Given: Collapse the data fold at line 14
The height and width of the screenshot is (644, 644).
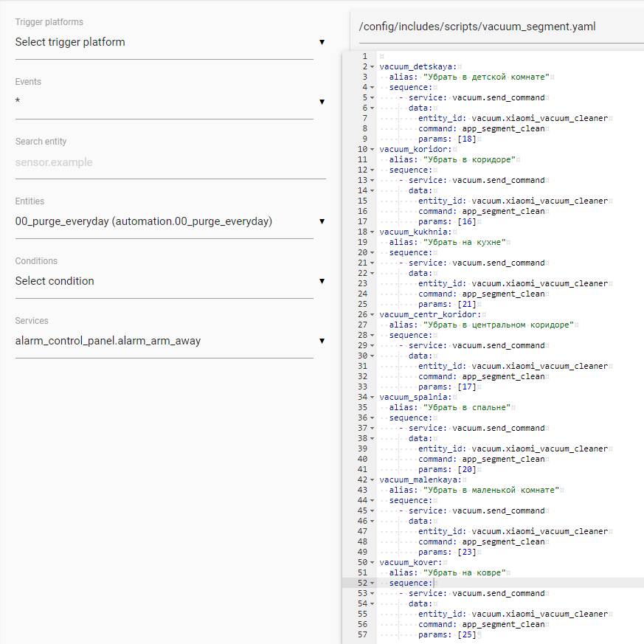Looking at the screenshot, I should point(372,190).
